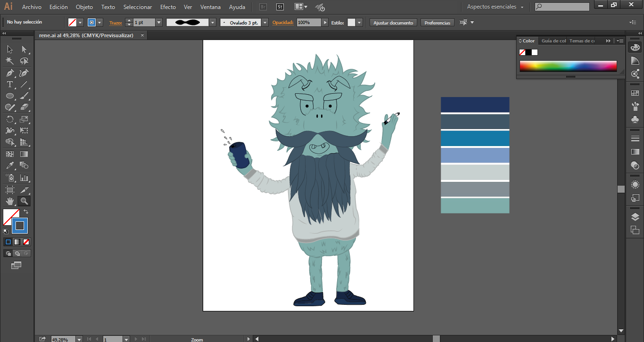Switch to the Guía de color tab
The width and height of the screenshot is (644, 342).
553,41
